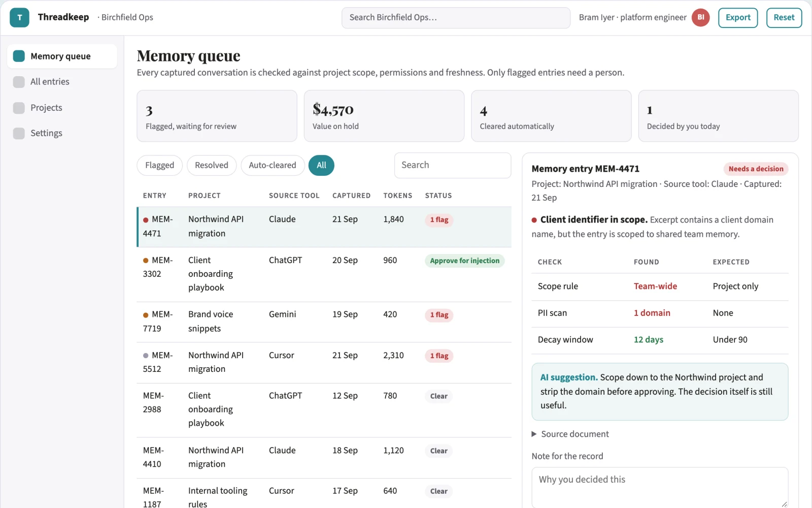Click the table Search input field
The image size is (812, 508).
click(453, 165)
